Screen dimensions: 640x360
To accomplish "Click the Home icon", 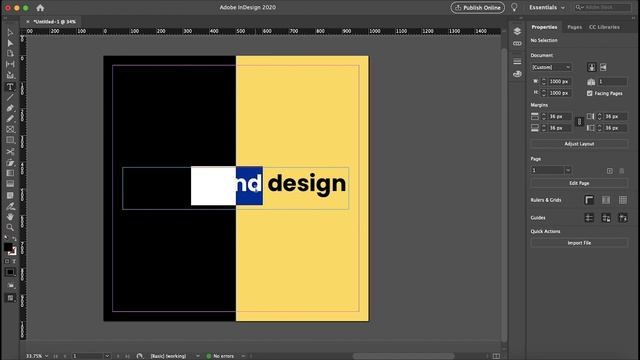I will point(40,7).
